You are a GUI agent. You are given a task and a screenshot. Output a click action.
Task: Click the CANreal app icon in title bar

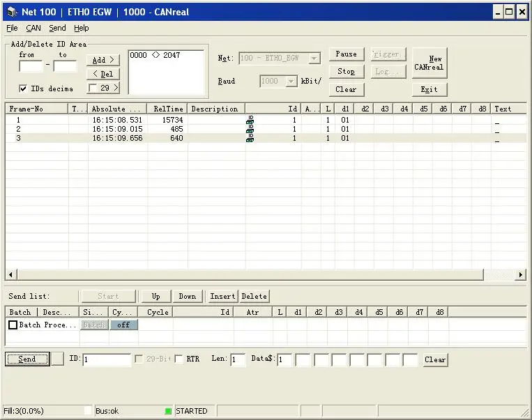point(12,12)
